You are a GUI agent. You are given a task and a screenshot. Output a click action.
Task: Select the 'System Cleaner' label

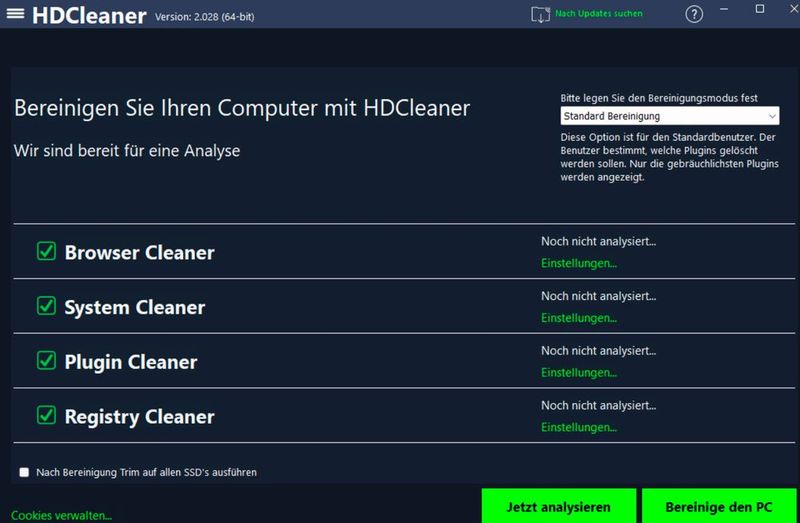(x=135, y=307)
